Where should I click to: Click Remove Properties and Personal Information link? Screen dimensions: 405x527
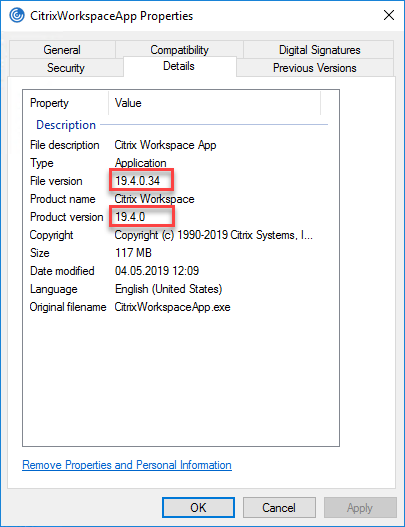pyautogui.click(x=127, y=465)
